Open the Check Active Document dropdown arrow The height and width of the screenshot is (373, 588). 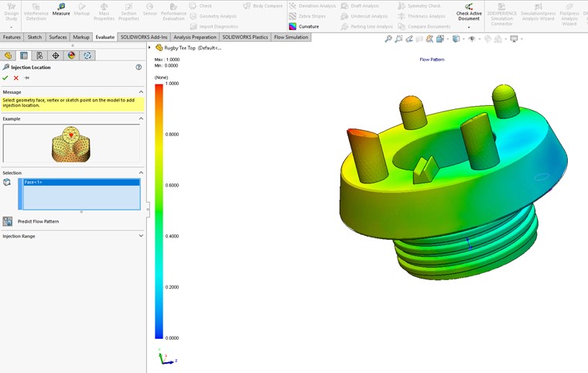pos(468,27)
